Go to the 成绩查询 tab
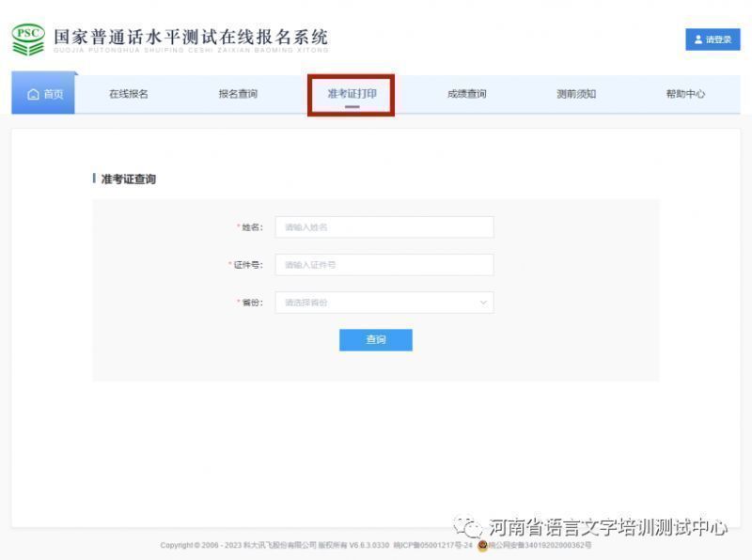This screenshot has width=752, height=560. [466, 94]
